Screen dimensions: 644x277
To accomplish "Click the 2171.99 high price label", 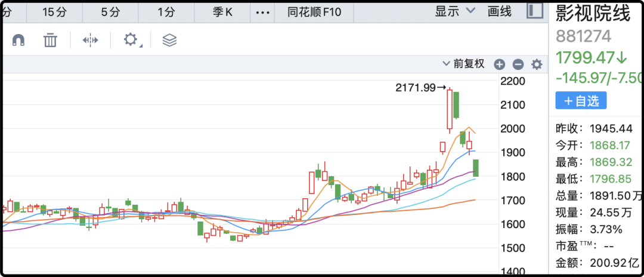I will click(416, 87).
